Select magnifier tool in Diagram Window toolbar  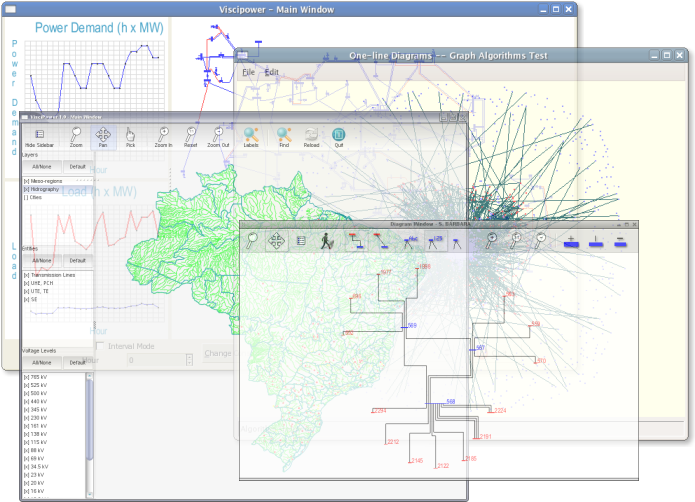pyautogui.click(x=252, y=241)
